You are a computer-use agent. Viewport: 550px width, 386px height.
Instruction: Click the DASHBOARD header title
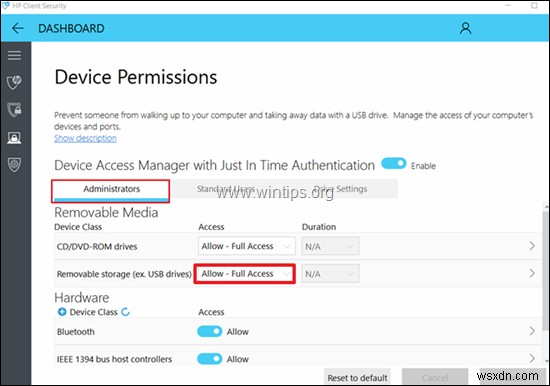coord(71,28)
